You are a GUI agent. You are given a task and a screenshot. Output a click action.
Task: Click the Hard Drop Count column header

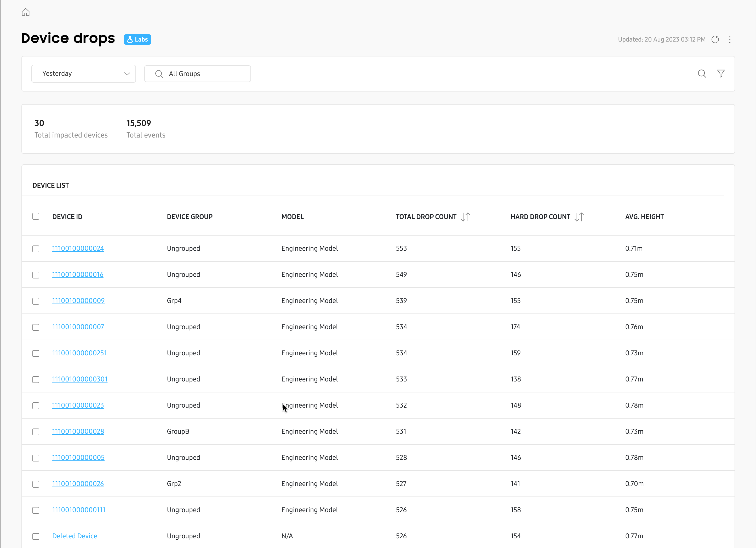click(x=540, y=217)
